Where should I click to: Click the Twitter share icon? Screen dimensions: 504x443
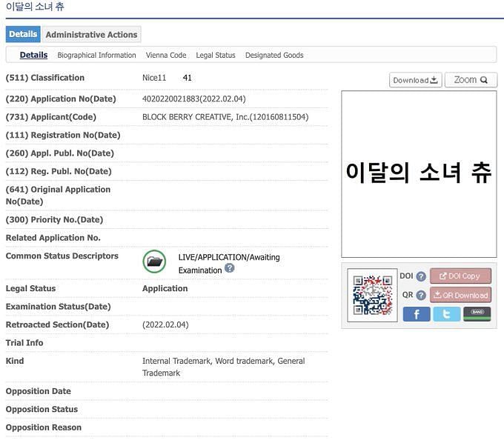point(446,314)
